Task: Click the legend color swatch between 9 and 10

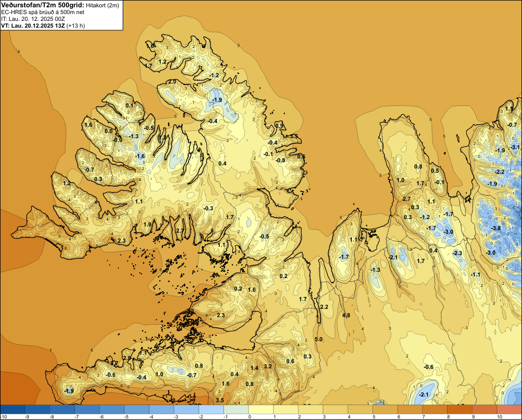Action: [x=484, y=410]
